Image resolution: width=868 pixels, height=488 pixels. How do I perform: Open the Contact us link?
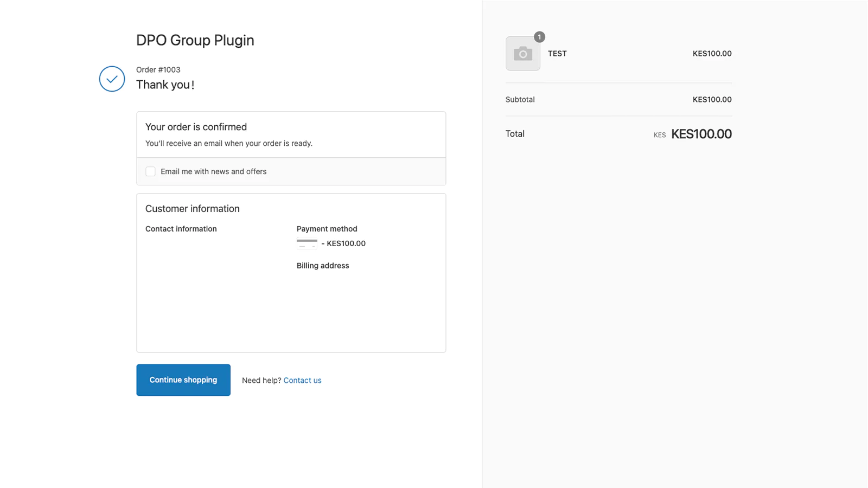point(302,381)
